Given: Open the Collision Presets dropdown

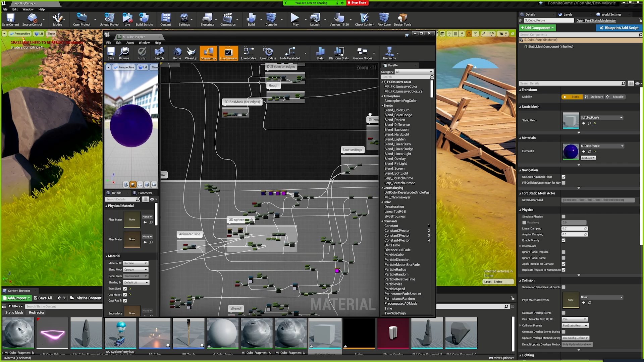Looking at the screenshot, I should (x=575, y=326).
